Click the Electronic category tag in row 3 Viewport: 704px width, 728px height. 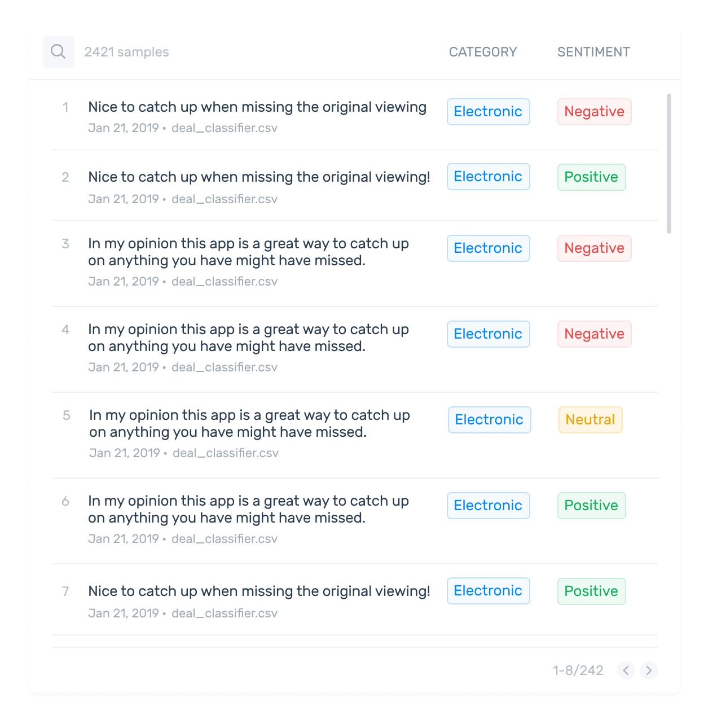coord(488,248)
